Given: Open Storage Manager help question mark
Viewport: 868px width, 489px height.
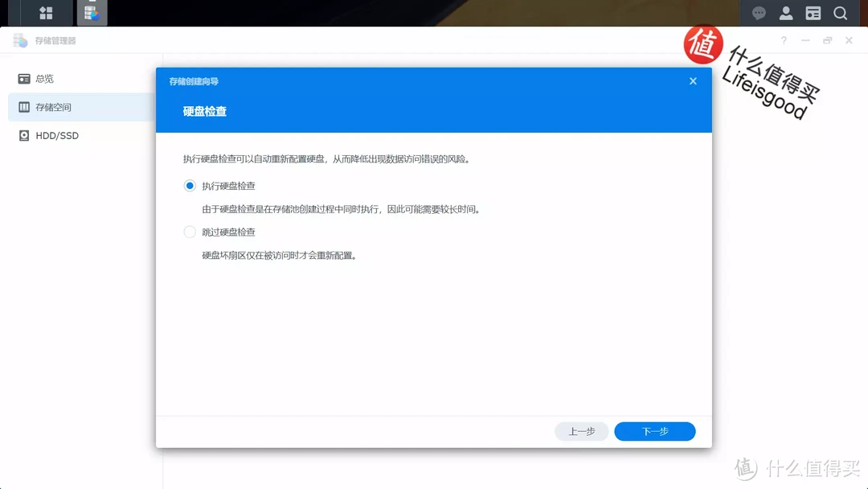Looking at the screenshot, I should click(x=784, y=40).
